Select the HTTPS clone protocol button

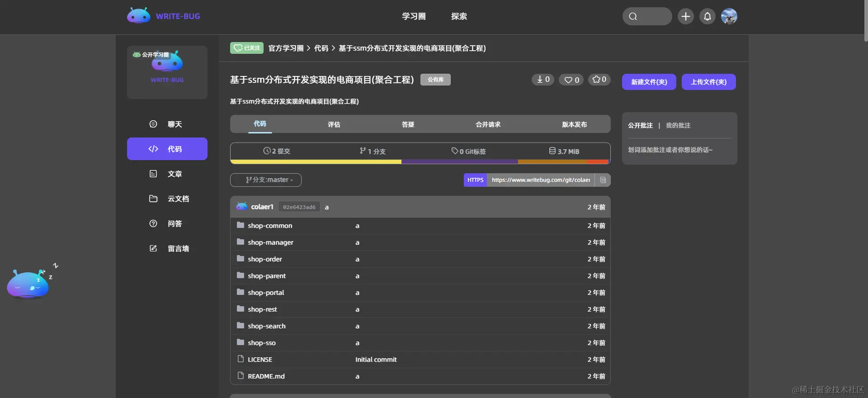pyautogui.click(x=476, y=180)
